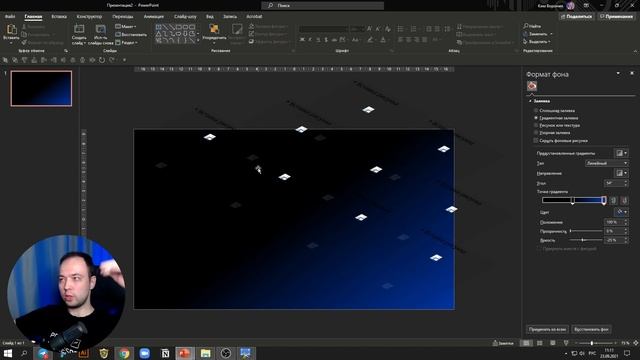Click the Reuse Slides icon in the ribbon
The image size is (640, 360).
pos(100,29)
